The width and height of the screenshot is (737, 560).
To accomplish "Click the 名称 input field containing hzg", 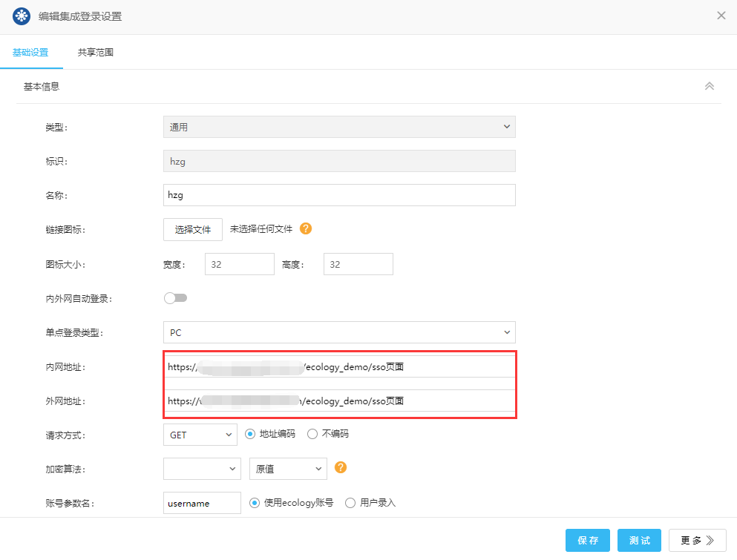I will pyautogui.click(x=339, y=195).
